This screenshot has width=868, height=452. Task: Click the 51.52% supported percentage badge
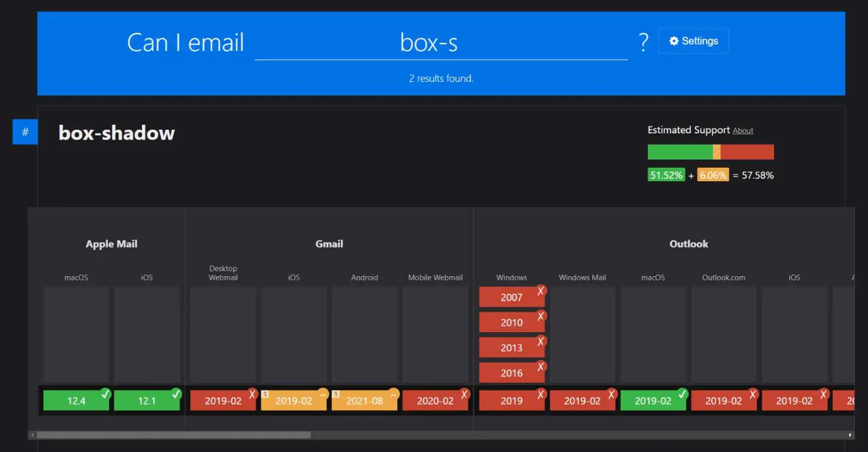tap(666, 175)
